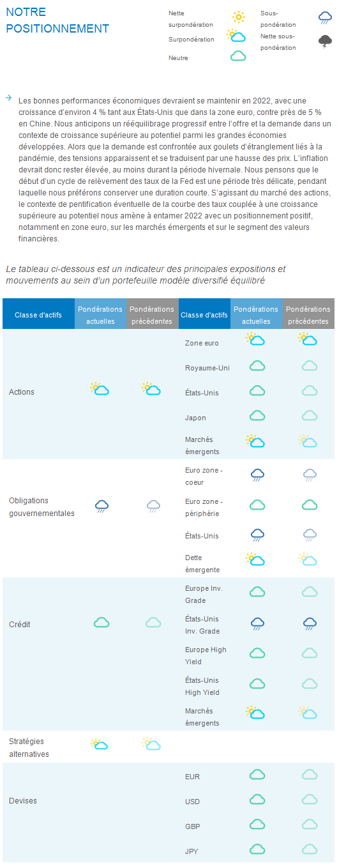
Task: Click the sun icon for Nette surpondération
Action: pyautogui.click(x=238, y=17)
